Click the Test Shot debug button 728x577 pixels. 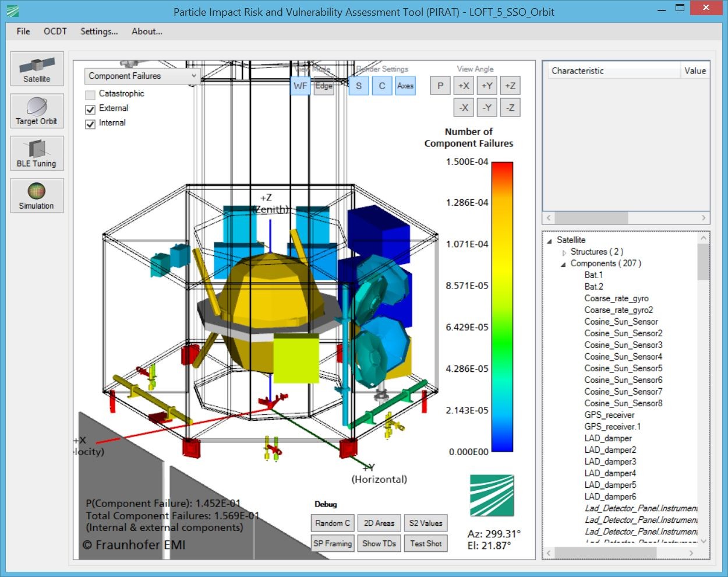coord(426,544)
